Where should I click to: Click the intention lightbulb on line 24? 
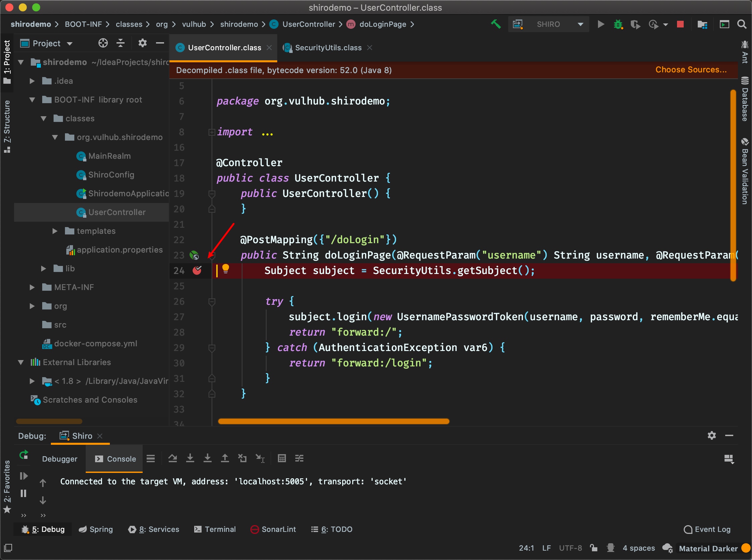[x=225, y=269]
